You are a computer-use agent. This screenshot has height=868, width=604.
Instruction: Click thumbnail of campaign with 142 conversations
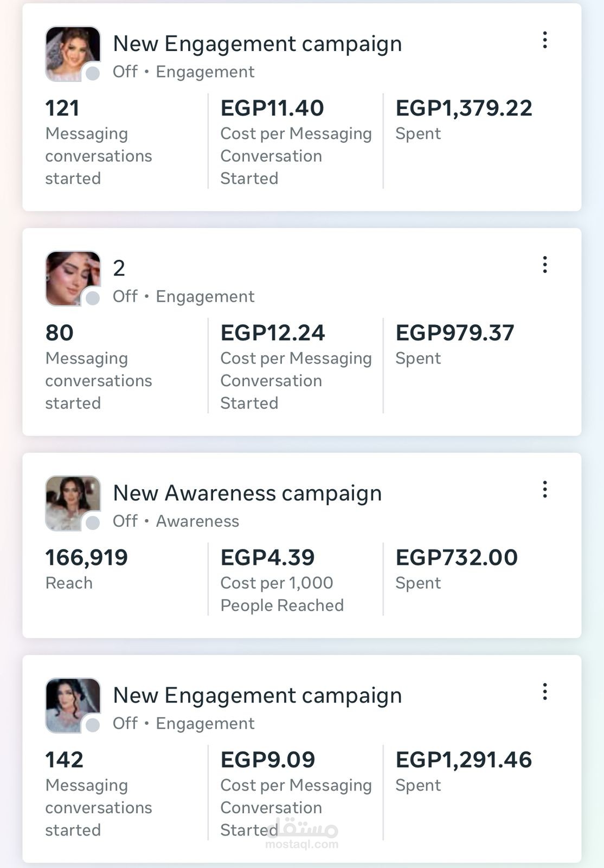71,704
